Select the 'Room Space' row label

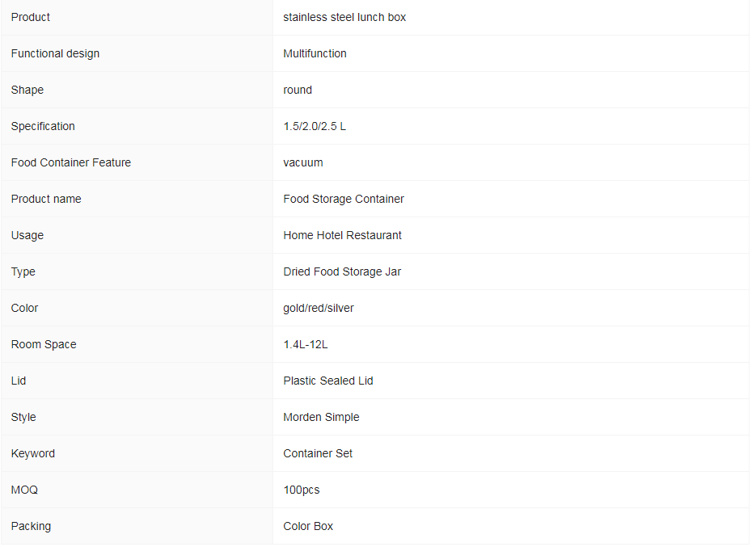(44, 344)
